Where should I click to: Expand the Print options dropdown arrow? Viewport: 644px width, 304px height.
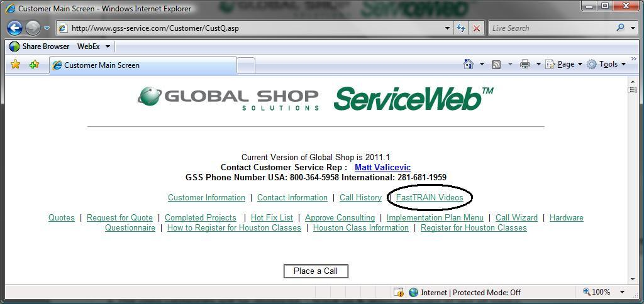pyautogui.click(x=538, y=65)
